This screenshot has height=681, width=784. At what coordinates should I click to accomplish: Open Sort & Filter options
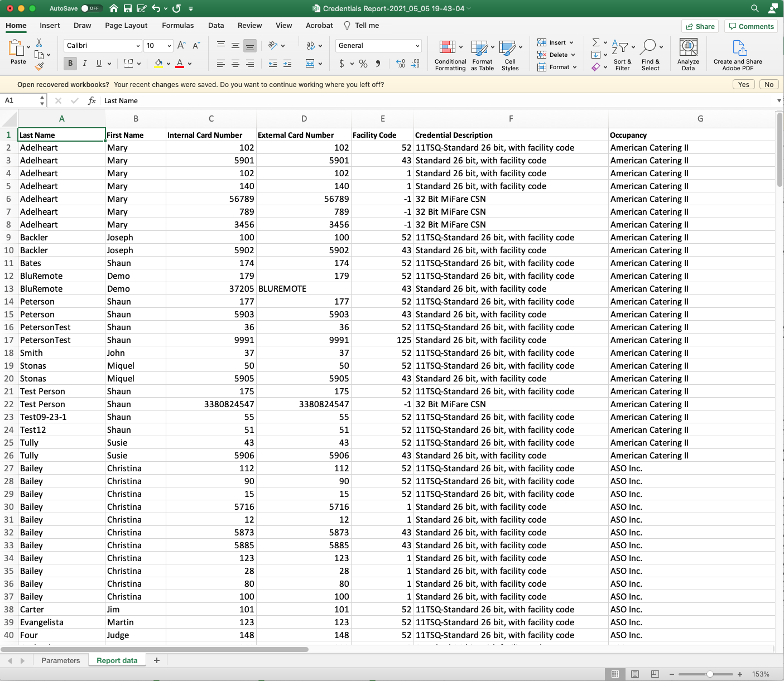pos(622,55)
